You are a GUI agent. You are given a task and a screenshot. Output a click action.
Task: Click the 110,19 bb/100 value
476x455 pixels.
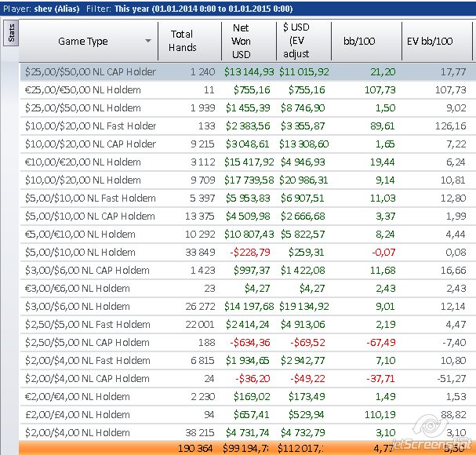tap(380, 414)
